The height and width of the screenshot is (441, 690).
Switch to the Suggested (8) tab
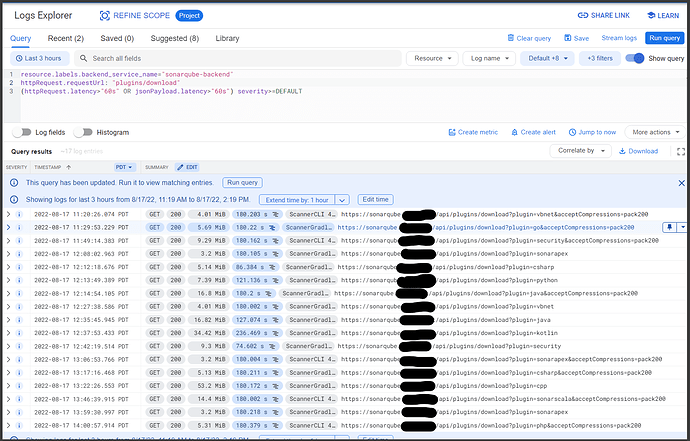[175, 38]
